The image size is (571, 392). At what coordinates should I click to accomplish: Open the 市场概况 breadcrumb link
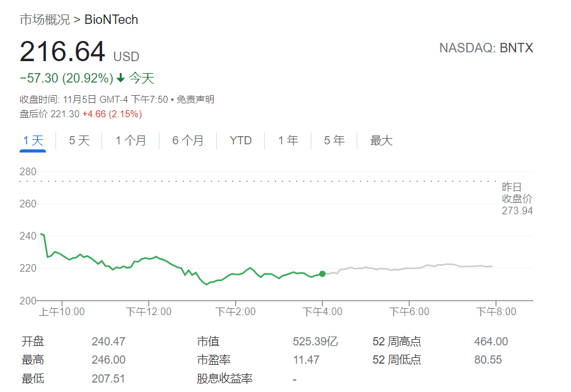coord(45,20)
